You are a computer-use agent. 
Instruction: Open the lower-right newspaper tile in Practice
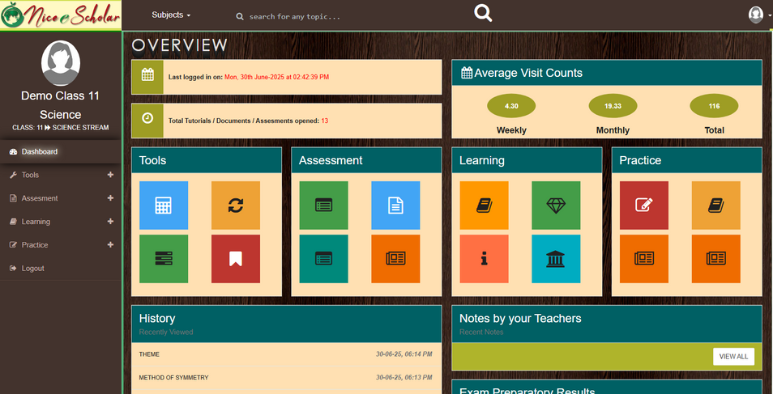click(x=716, y=259)
